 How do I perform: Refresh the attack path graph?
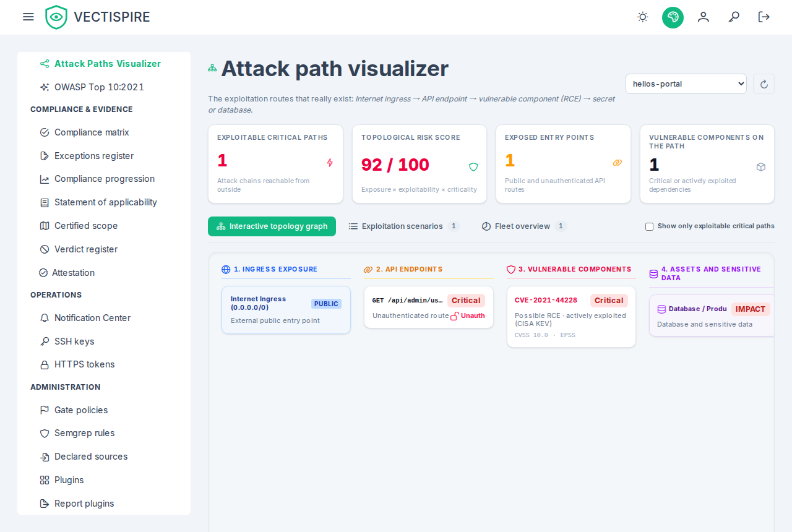(764, 84)
